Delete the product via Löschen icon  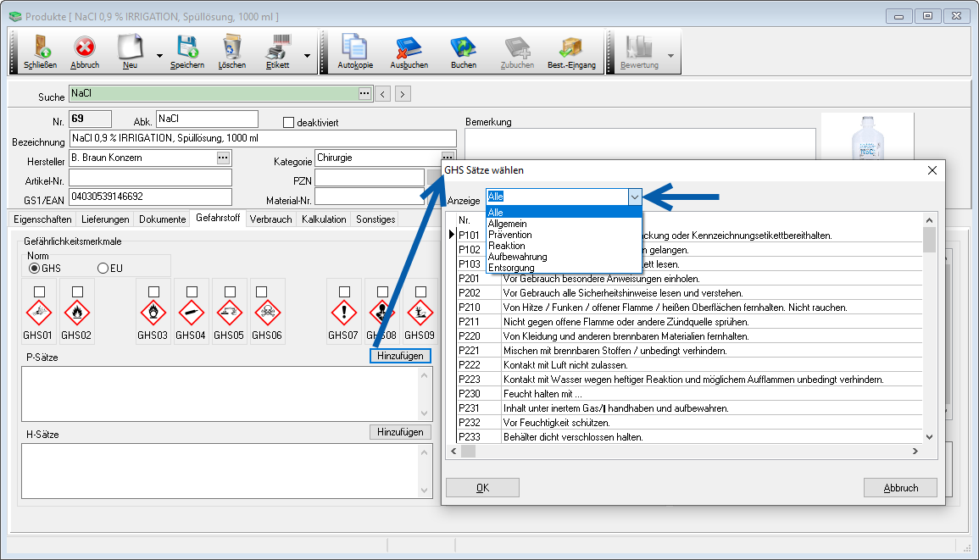(231, 51)
